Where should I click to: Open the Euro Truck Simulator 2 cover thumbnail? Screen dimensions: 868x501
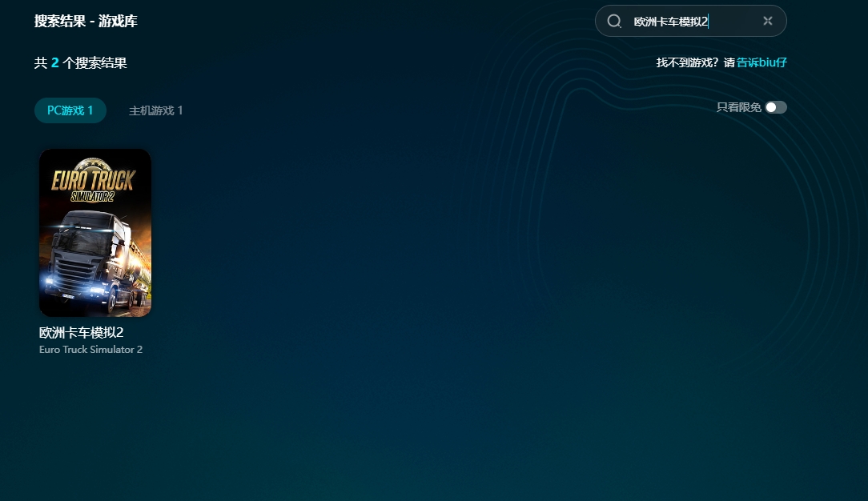click(95, 232)
